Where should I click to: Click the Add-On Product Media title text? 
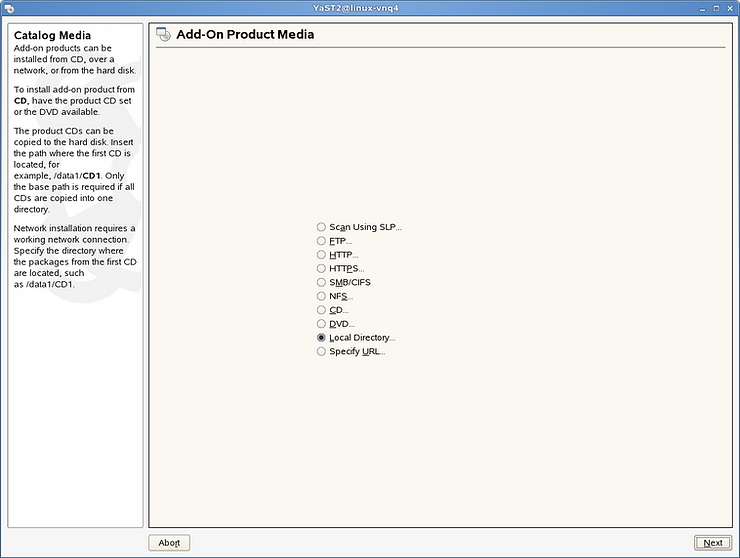point(245,34)
